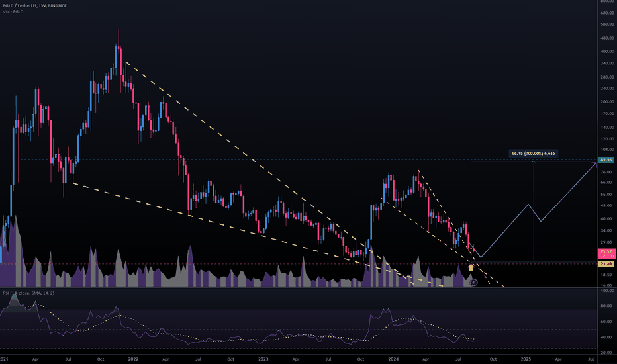Open the RSI (14, close, SMA, 14, 2) legend
The image size is (617, 364).
coord(28,293)
